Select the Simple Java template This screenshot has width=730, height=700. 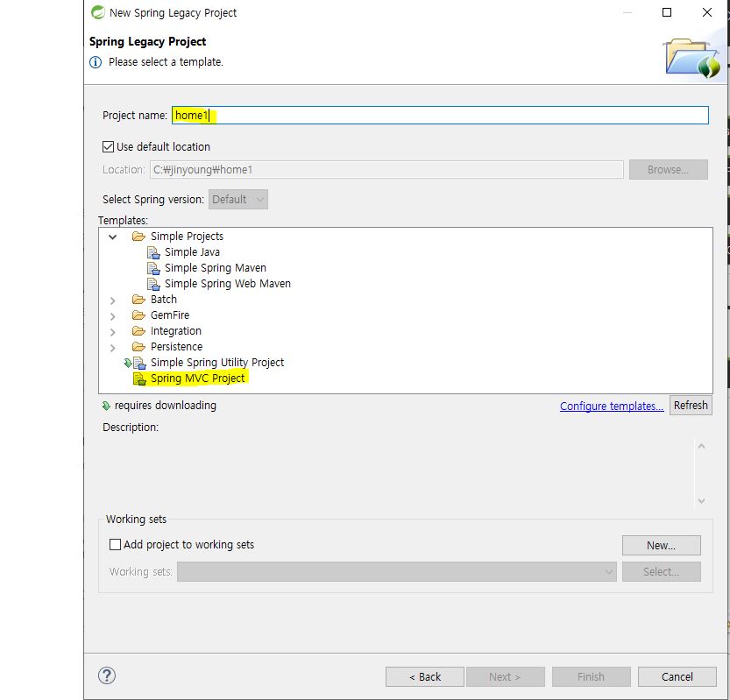tap(192, 251)
